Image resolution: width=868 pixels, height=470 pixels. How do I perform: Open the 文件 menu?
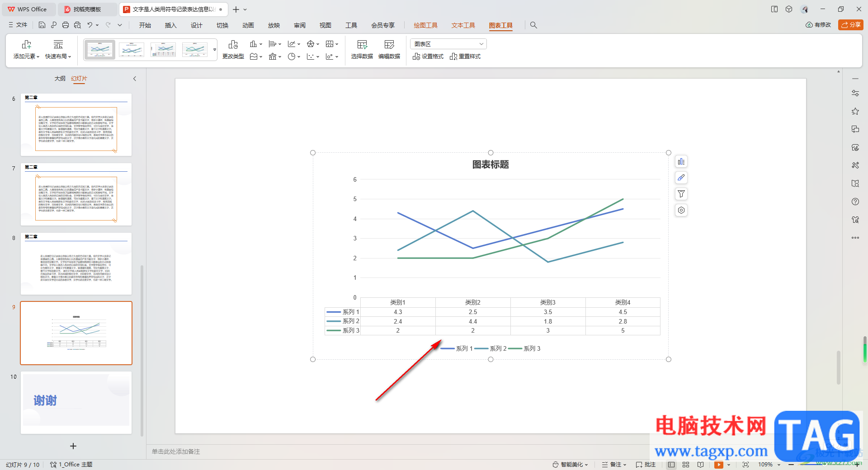pos(18,25)
